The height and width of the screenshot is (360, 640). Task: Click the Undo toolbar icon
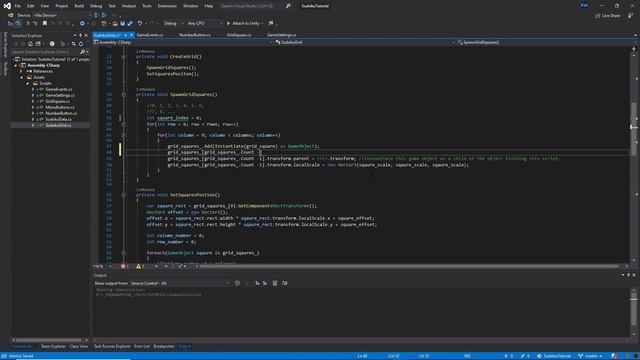point(140,23)
